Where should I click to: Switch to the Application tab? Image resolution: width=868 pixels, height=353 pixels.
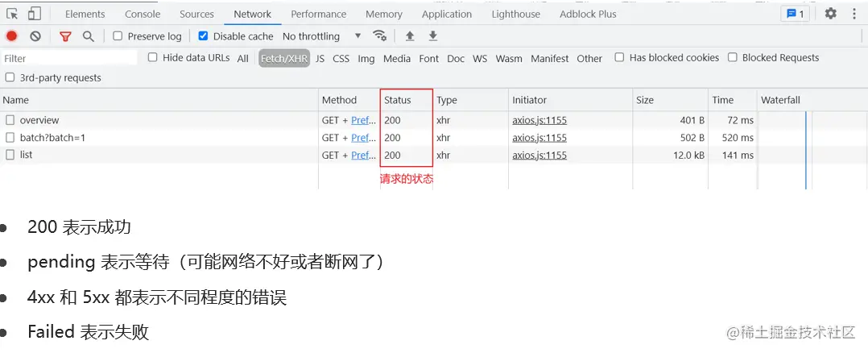[447, 14]
